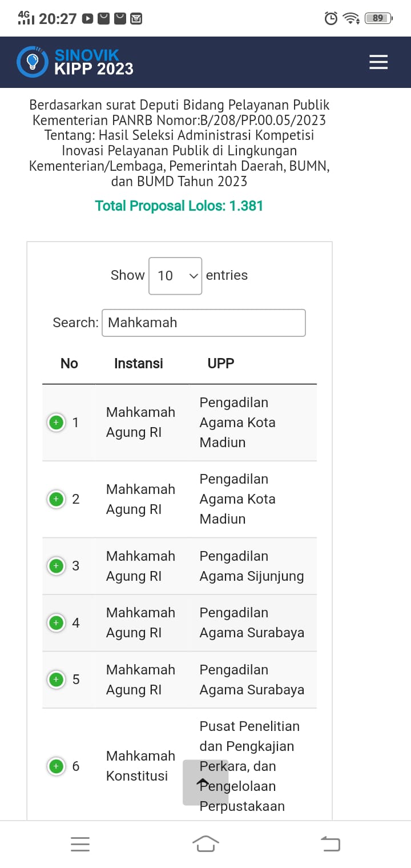Expand row 3 Pengadilan Agama Sijunjung
This screenshot has width=411, height=868.
(x=56, y=566)
